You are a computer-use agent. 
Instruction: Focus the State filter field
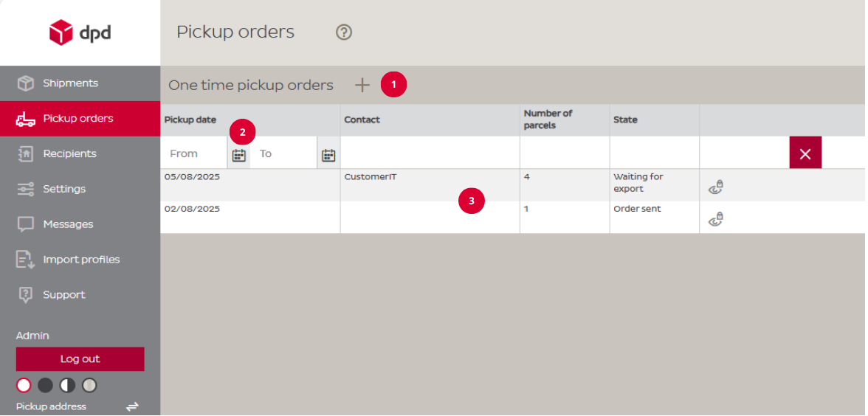pyautogui.click(x=654, y=153)
